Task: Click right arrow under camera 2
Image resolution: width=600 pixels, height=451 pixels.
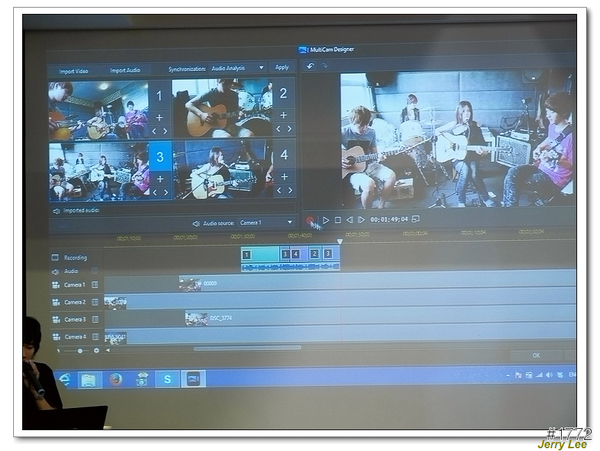Action: pyautogui.click(x=290, y=129)
